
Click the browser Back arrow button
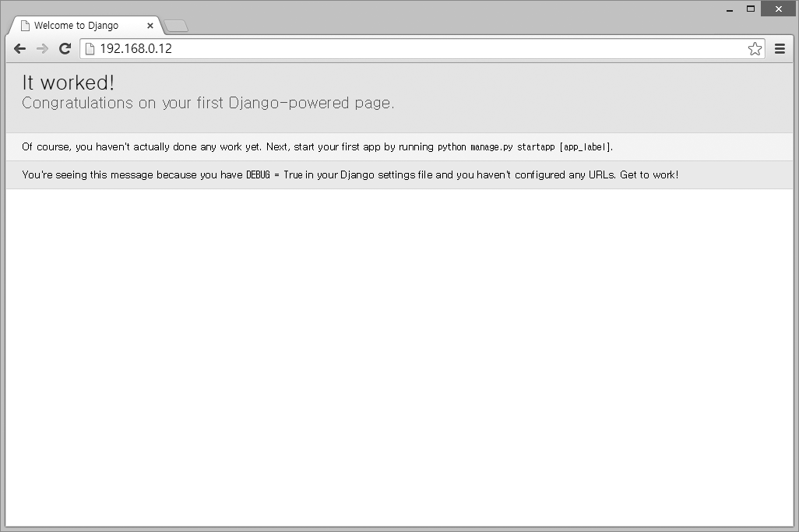pyautogui.click(x=20, y=49)
